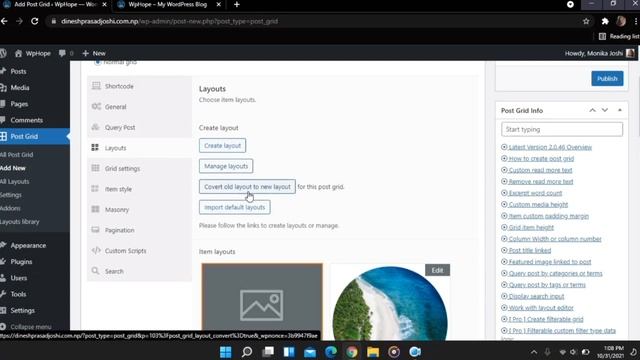640x360 pixels.
Task: Publish the post grid
Action: pos(607,78)
